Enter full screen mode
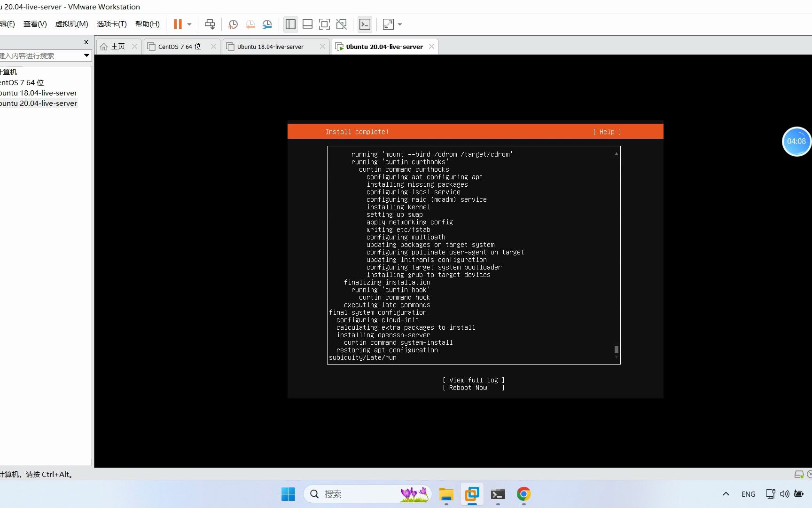The image size is (812, 508). 324,24
